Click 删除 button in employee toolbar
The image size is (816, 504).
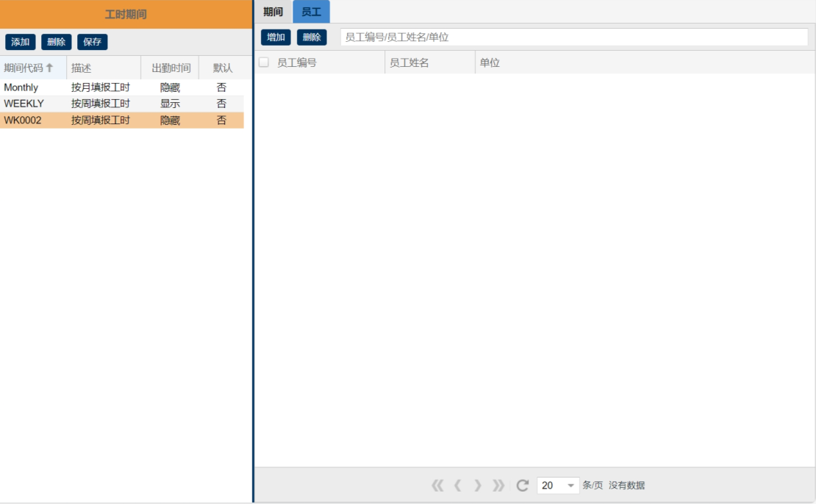coord(312,37)
